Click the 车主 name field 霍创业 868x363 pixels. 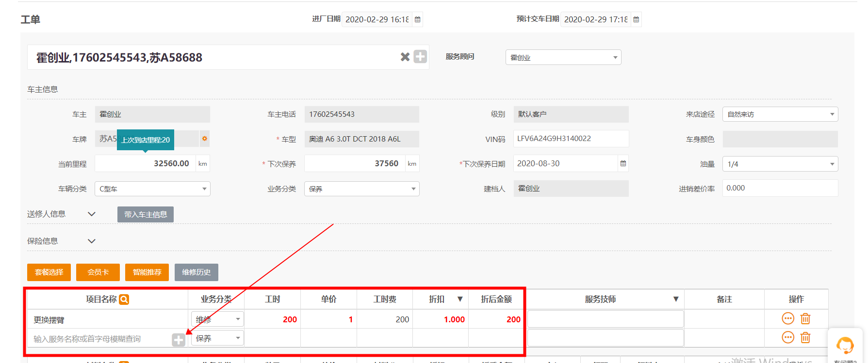[x=152, y=114]
